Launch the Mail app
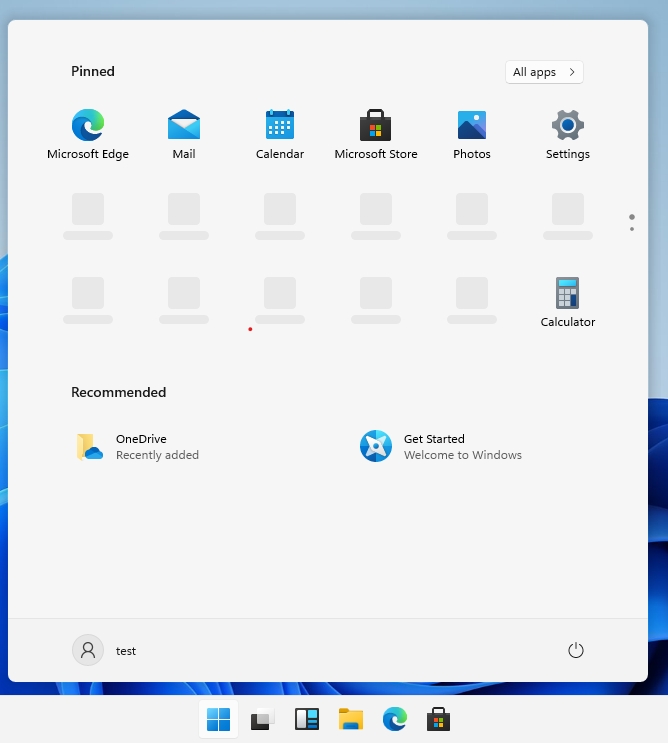Viewport: 668px width, 743px height. tap(184, 134)
